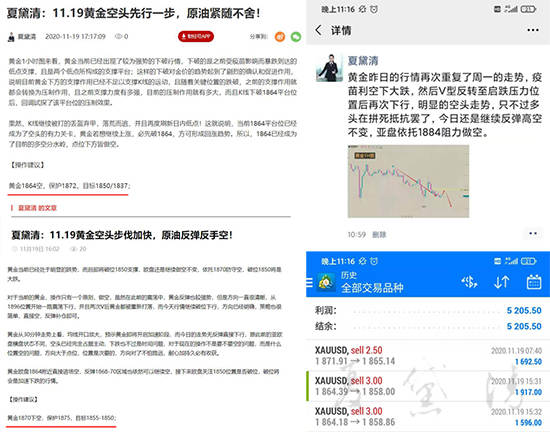Tap the symbol filter icon in history toolbar
This screenshot has height=432, width=550.
(469, 282)
